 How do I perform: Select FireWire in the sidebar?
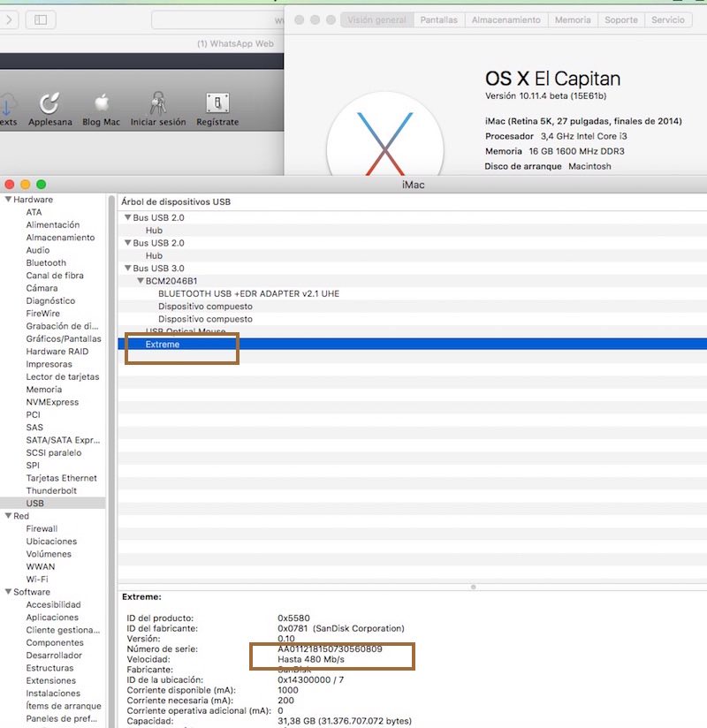42,314
